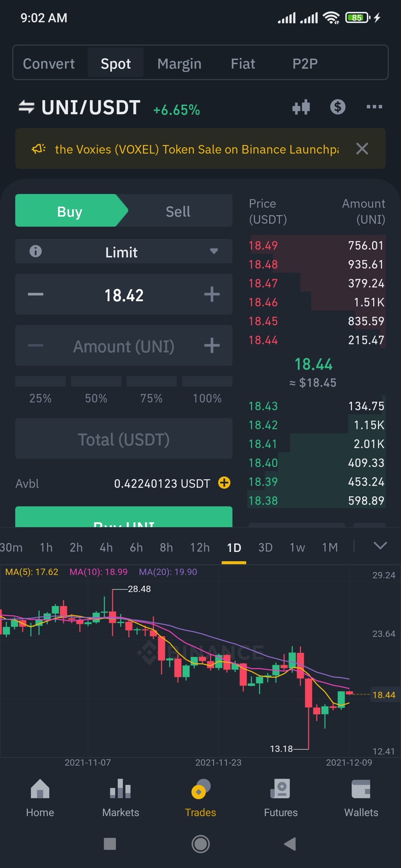Tap Android recent apps square button
The image size is (401, 868).
pyautogui.click(x=110, y=844)
